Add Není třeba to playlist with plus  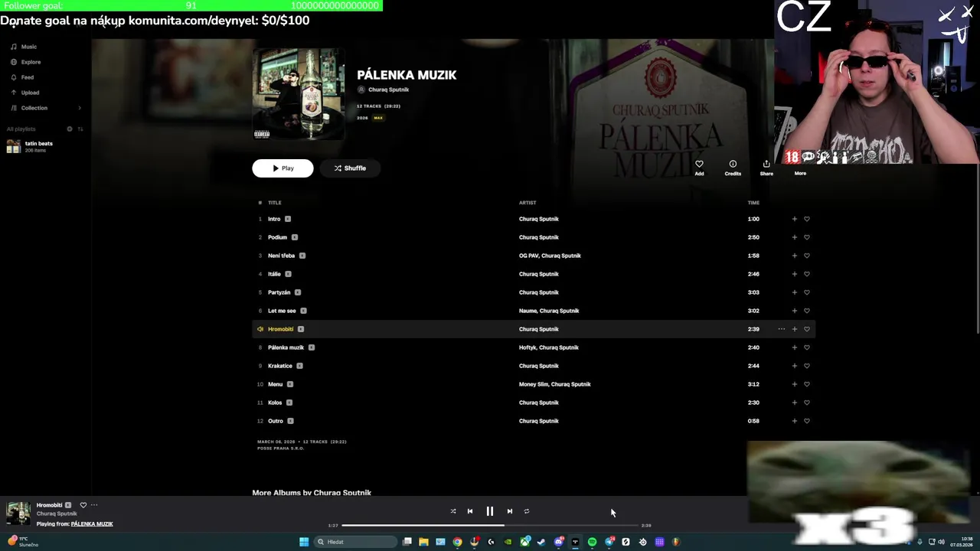pyautogui.click(x=794, y=256)
